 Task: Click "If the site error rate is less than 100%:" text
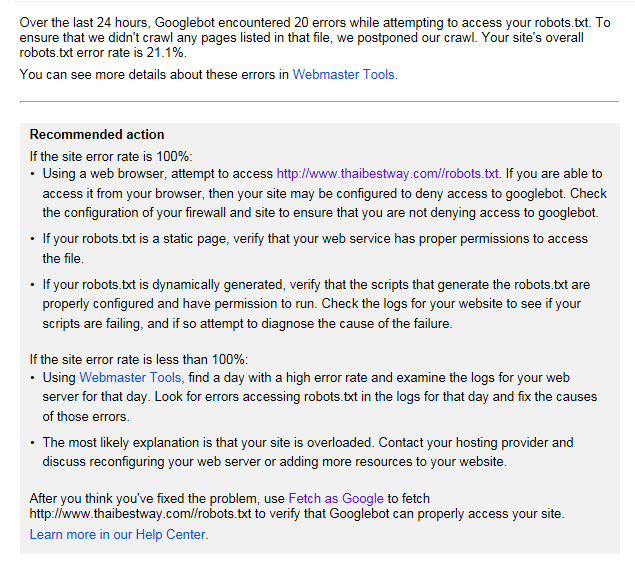click(x=136, y=359)
